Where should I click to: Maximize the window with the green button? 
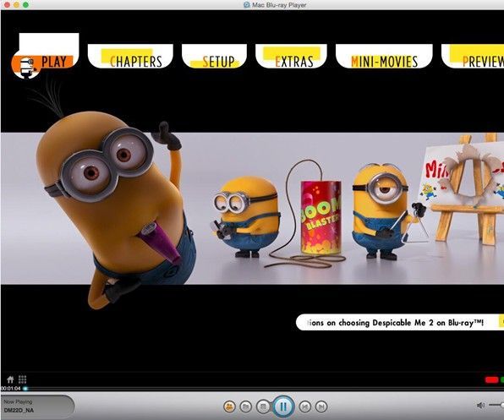(x=25, y=4)
